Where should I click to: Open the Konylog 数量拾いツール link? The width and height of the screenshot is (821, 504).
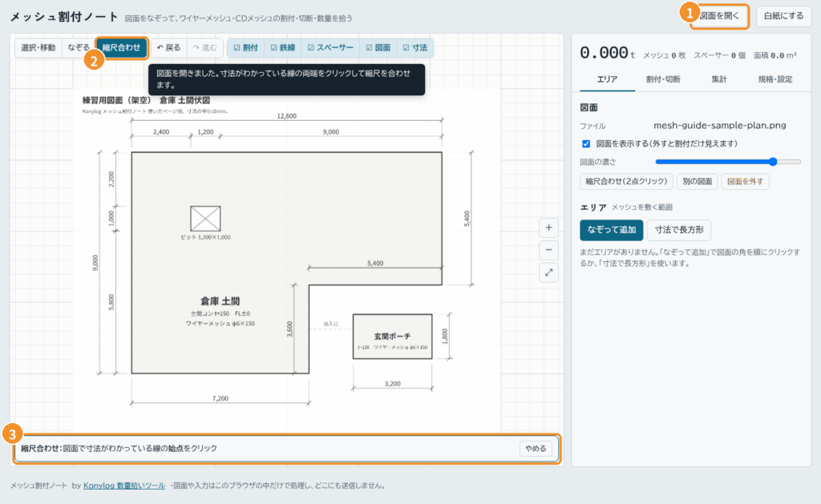(x=124, y=486)
